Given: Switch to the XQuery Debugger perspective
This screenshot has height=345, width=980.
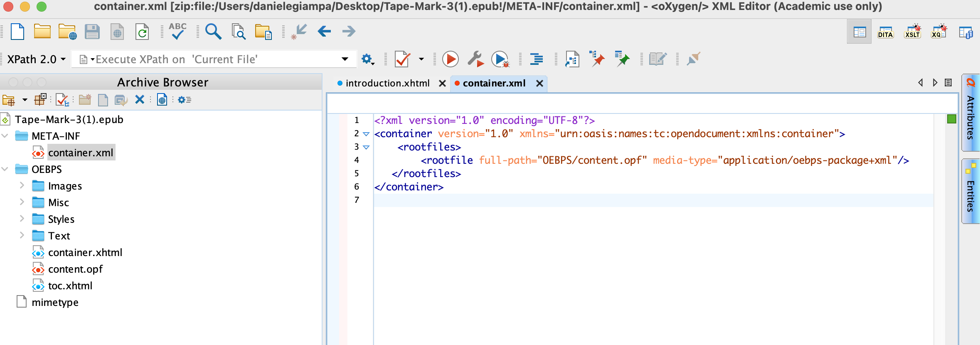Looking at the screenshot, I should tap(939, 31).
